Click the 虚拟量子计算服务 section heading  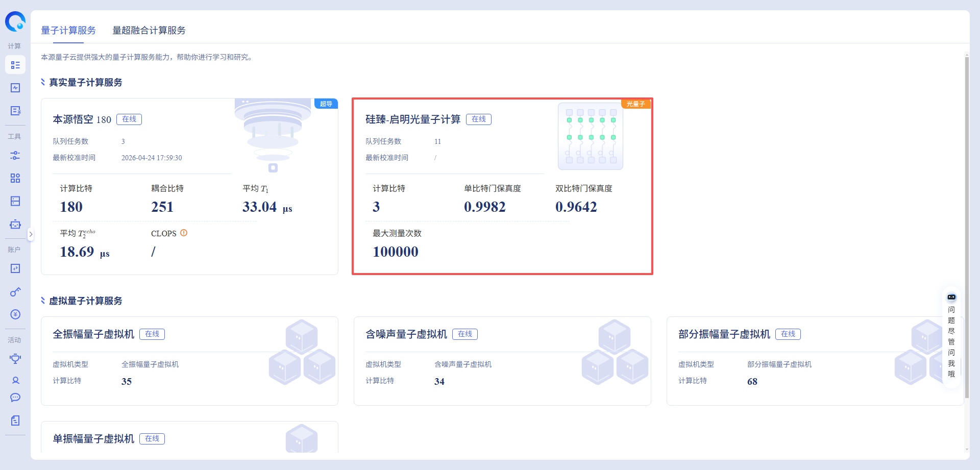(x=86, y=301)
